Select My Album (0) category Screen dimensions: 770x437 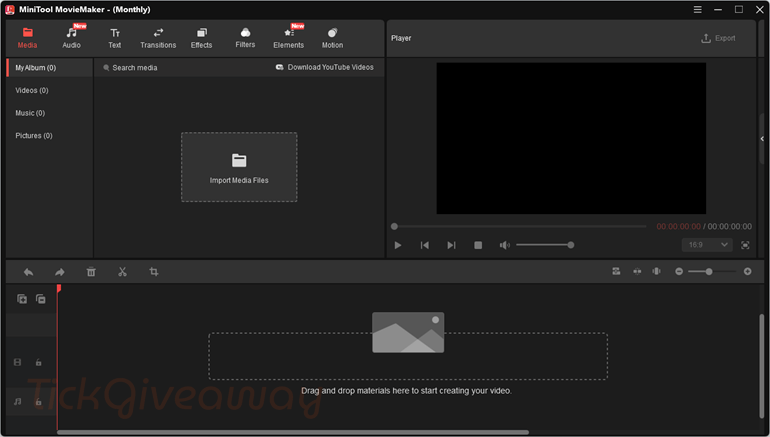[x=50, y=68]
